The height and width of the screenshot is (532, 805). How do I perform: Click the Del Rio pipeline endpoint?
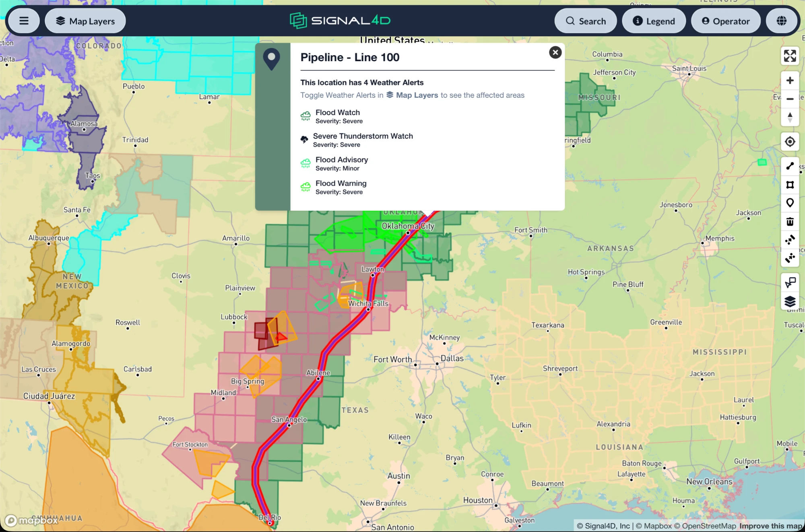click(270, 522)
